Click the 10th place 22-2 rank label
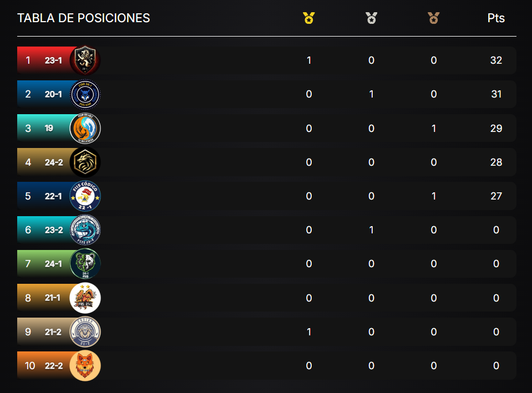The image size is (532, 393). coord(44,365)
